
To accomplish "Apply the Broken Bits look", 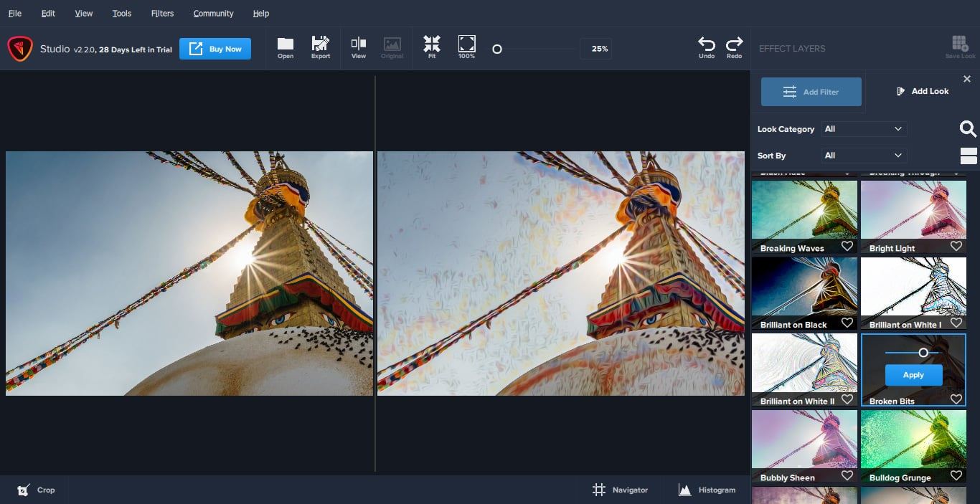I will [913, 374].
